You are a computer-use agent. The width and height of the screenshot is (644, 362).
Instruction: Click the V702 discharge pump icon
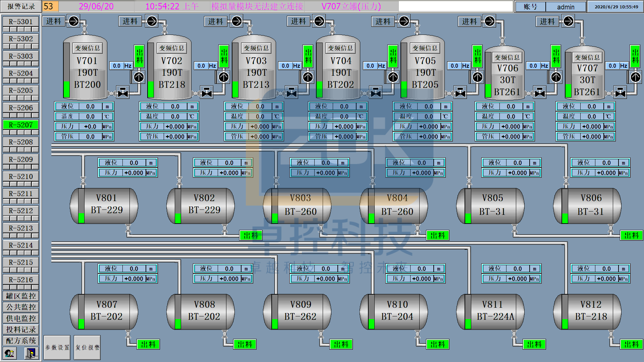[x=223, y=77]
